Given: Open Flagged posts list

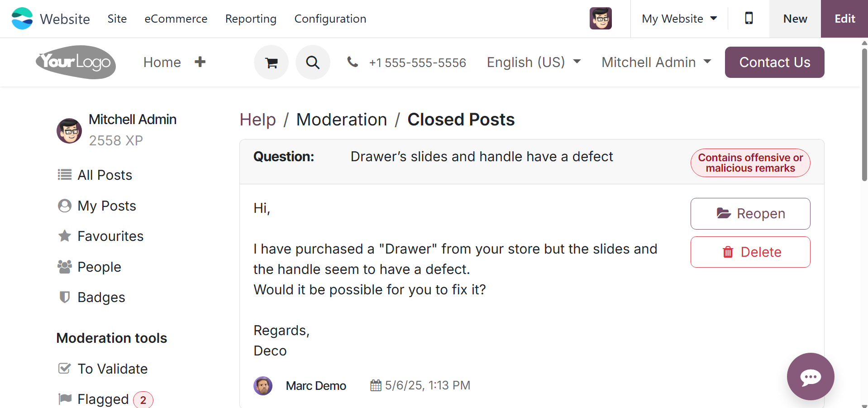Looking at the screenshot, I should (x=103, y=399).
